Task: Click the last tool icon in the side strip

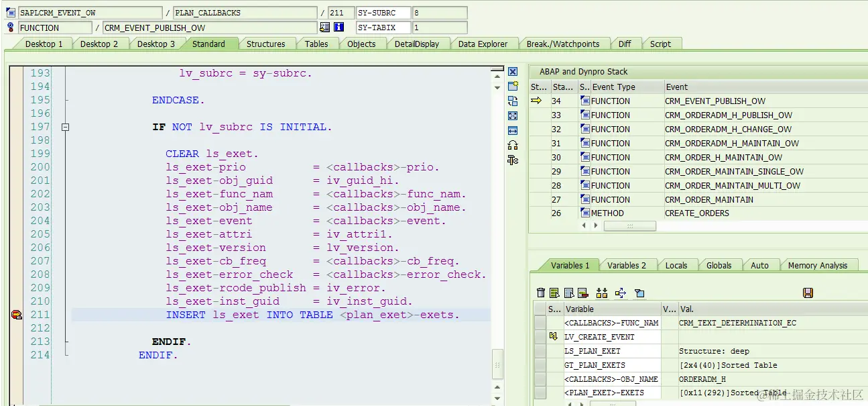Action: pyautogui.click(x=513, y=160)
